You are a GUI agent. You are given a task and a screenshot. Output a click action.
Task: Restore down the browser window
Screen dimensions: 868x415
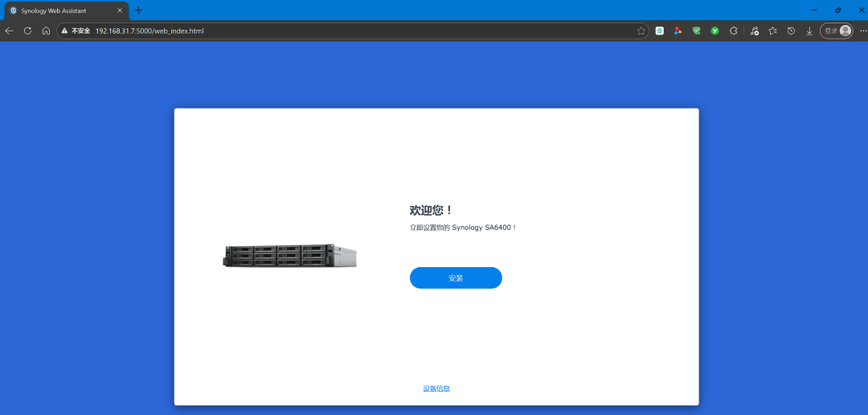(838, 10)
